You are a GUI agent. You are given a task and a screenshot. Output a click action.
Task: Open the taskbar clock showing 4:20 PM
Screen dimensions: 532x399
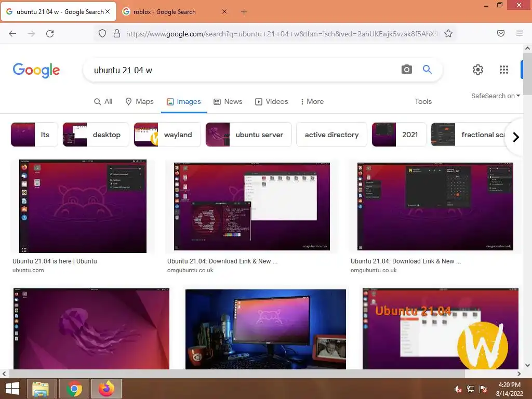(x=509, y=389)
